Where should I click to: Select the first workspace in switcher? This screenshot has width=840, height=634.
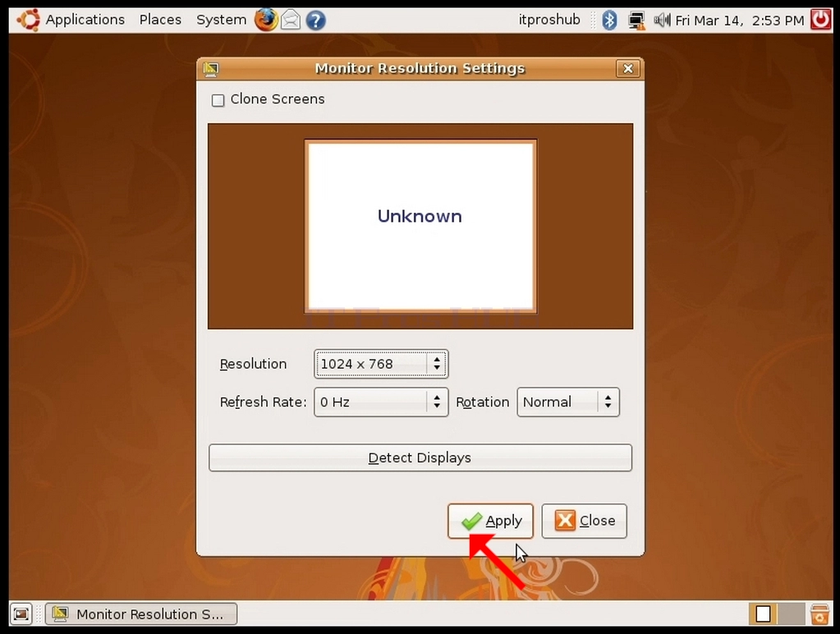click(x=763, y=613)
